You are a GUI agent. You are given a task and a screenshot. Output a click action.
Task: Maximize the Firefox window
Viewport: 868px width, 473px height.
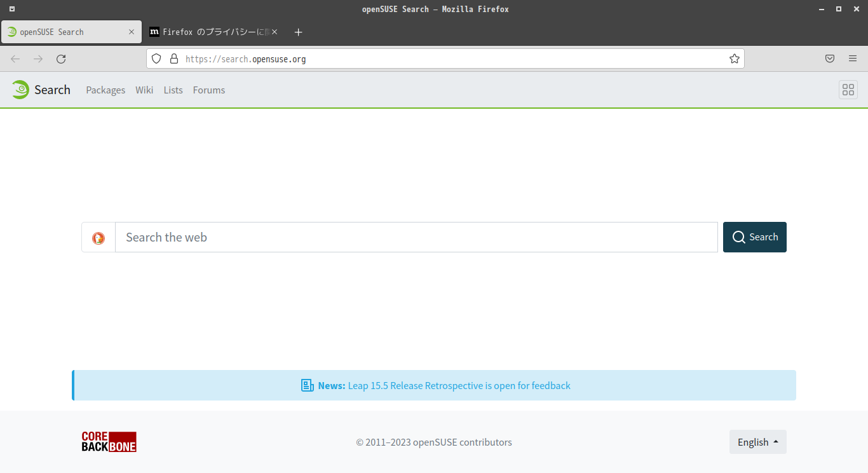(x=839, y=9)
